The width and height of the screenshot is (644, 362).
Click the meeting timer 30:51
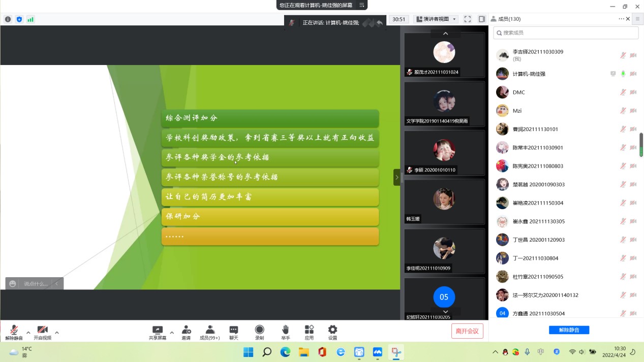click(x=399, y=19)
